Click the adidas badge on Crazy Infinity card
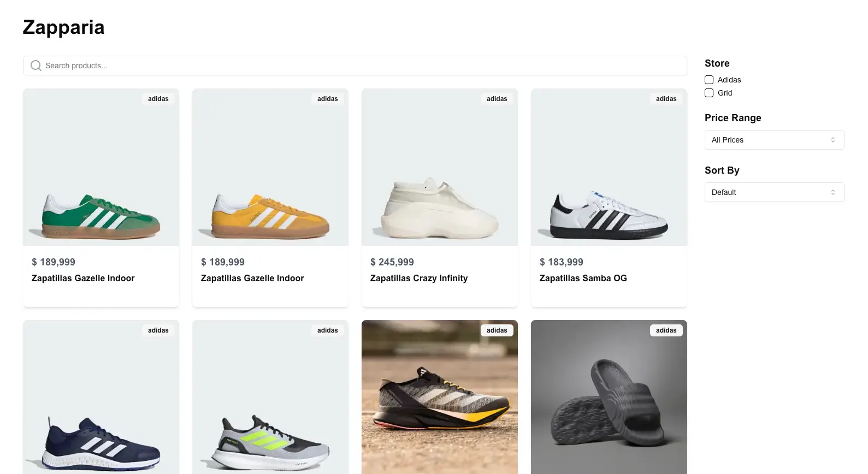 click(x=497, y=99)
